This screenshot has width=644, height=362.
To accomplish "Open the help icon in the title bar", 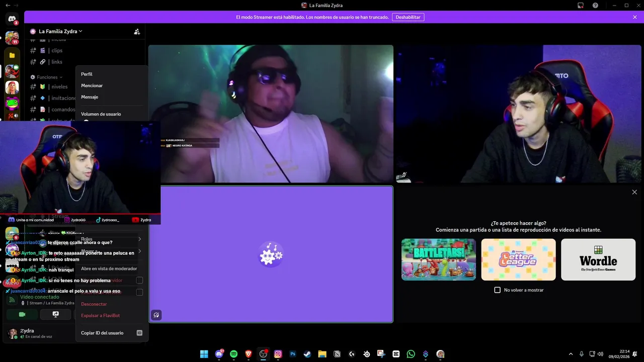I will point(595,5).
